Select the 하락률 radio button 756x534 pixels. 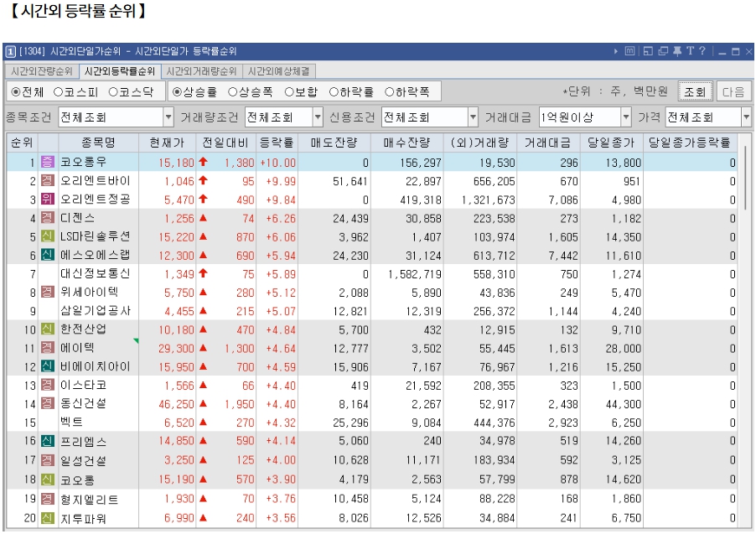(x=331, y=91)
